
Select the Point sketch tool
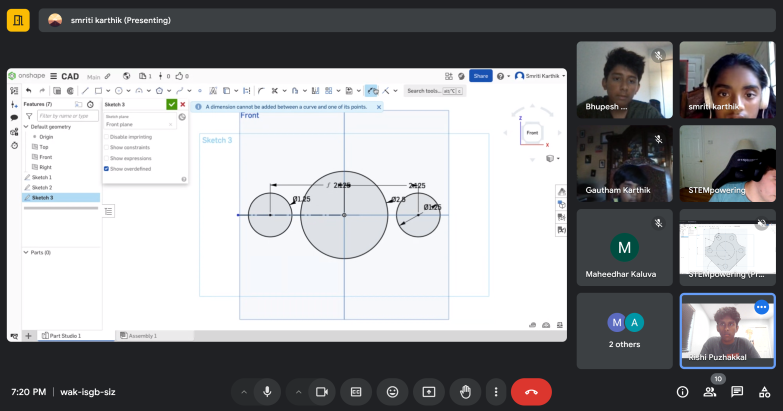[200, 91]
